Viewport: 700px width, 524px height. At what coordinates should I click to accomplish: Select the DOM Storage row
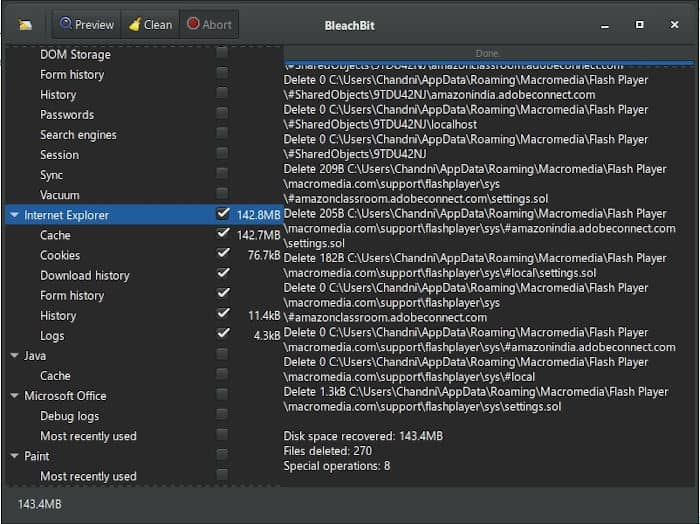pos(144,54)
